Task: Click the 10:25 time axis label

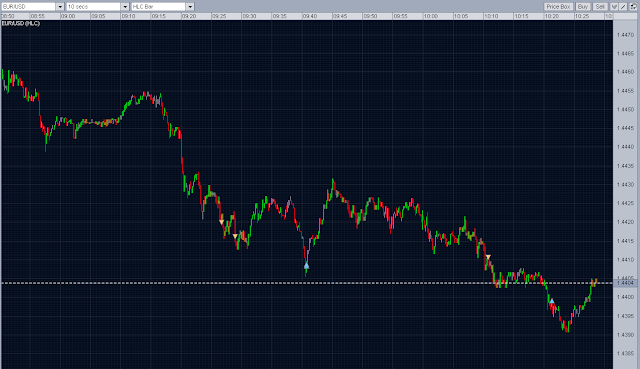Action: click(582, 16)
